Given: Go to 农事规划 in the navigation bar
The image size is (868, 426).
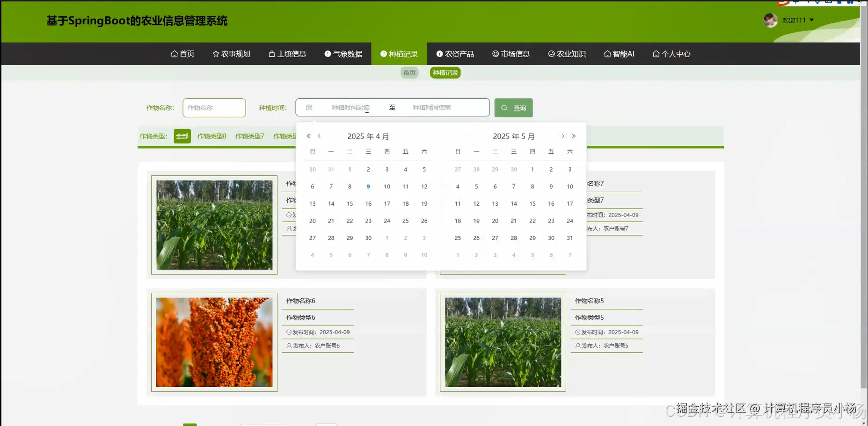Looking at the screenshot, I should 231,54.
